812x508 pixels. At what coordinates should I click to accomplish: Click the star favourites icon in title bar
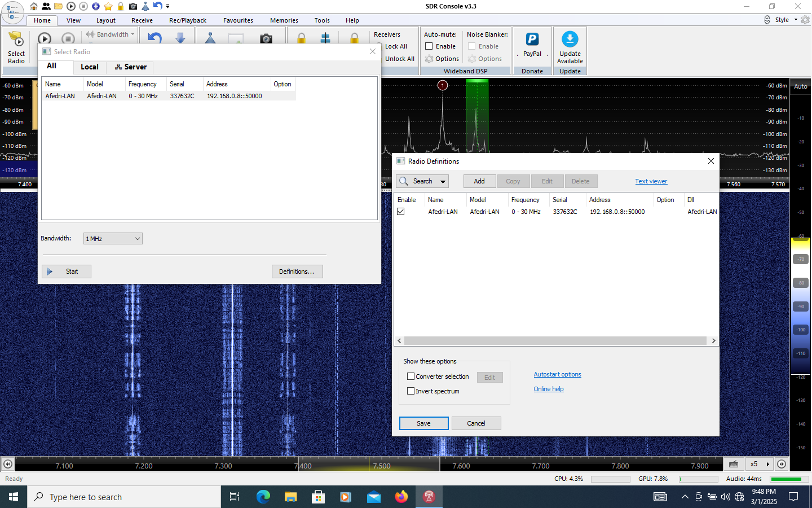[108, 6]
